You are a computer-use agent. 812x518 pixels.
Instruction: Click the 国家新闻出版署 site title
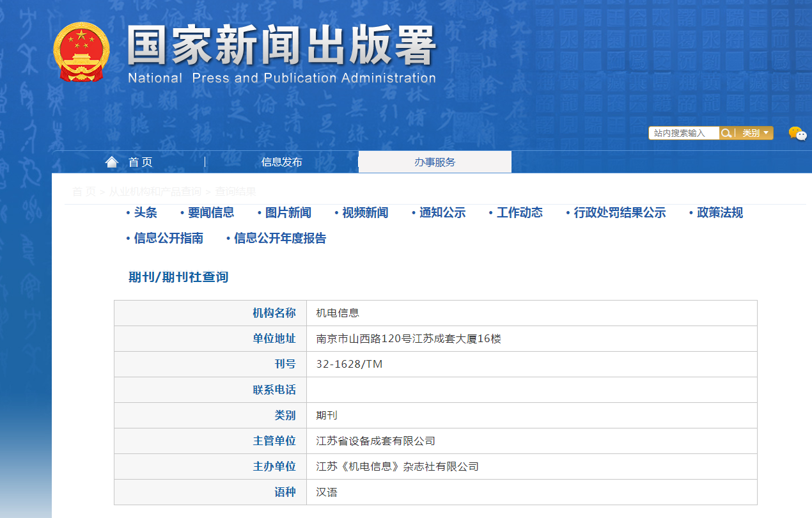click(x=281, y=46)
